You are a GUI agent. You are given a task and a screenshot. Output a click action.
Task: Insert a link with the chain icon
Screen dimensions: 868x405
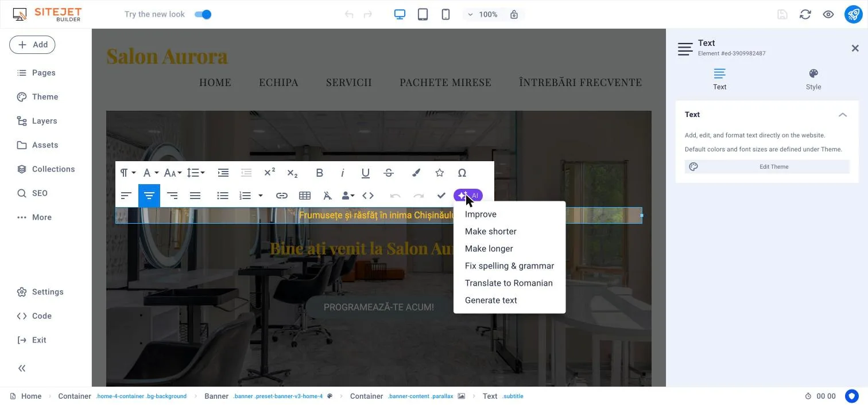[x=281, y=196]
